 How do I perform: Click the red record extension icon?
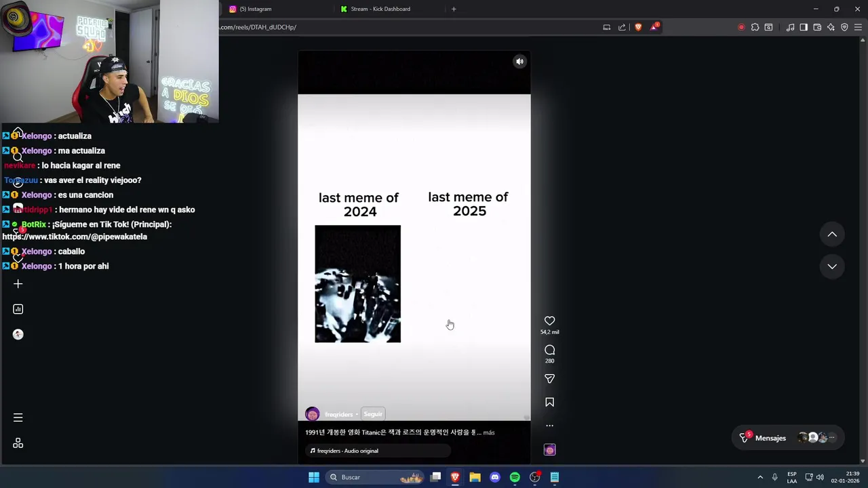coord(741,27)
